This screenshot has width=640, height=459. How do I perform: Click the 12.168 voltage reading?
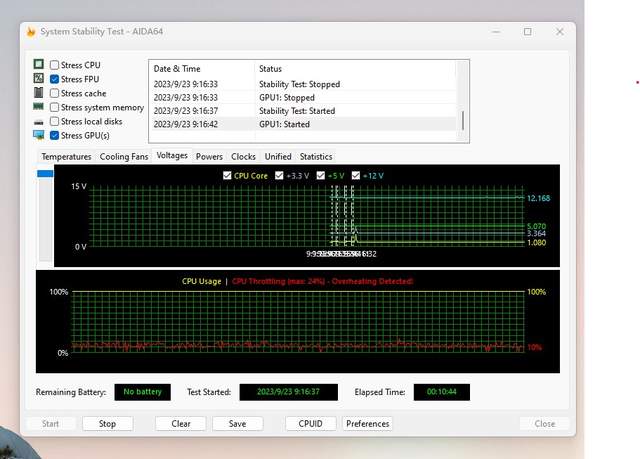point(538,198)
